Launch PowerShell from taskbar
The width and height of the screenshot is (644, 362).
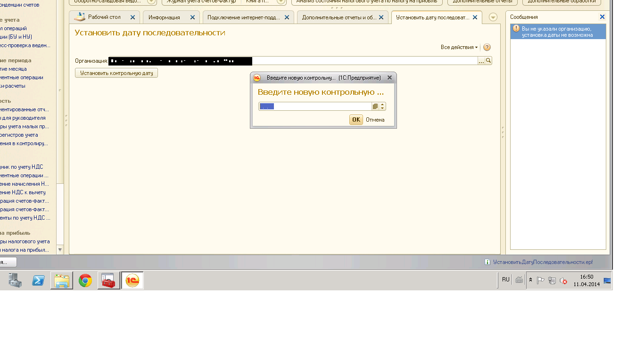pos(38,280)
